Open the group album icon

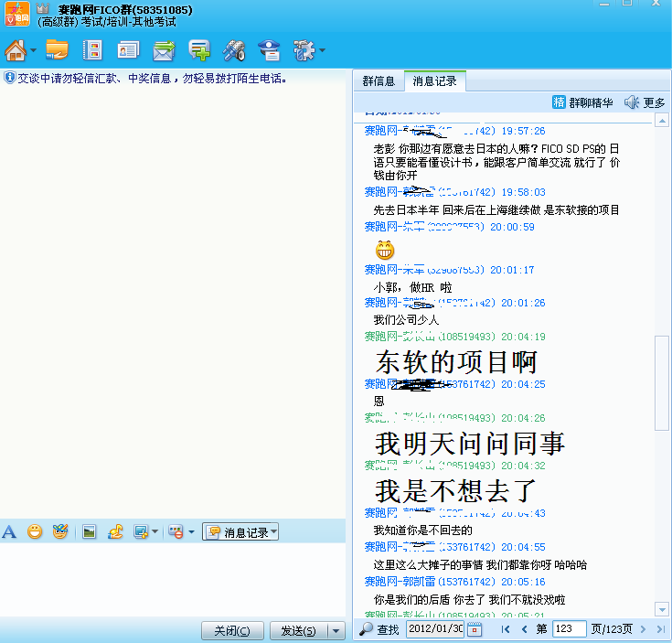click(x=92, y=50)
